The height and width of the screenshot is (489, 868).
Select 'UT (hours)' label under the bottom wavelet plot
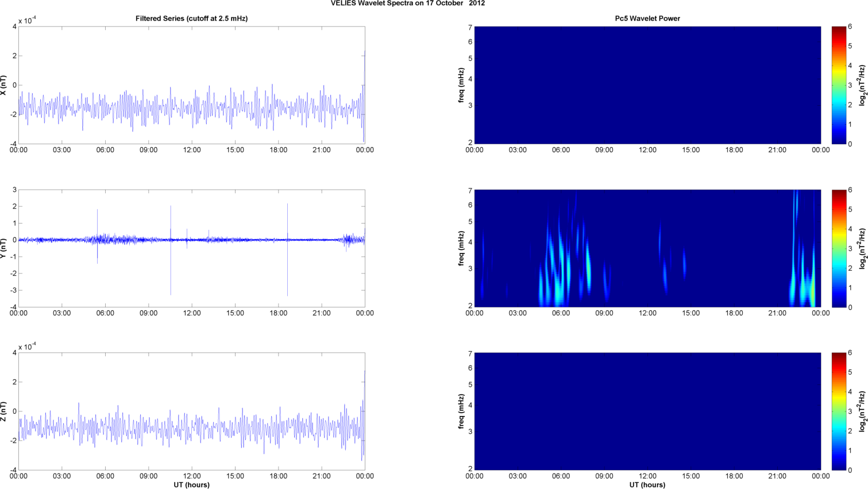[x=647, y=485]
